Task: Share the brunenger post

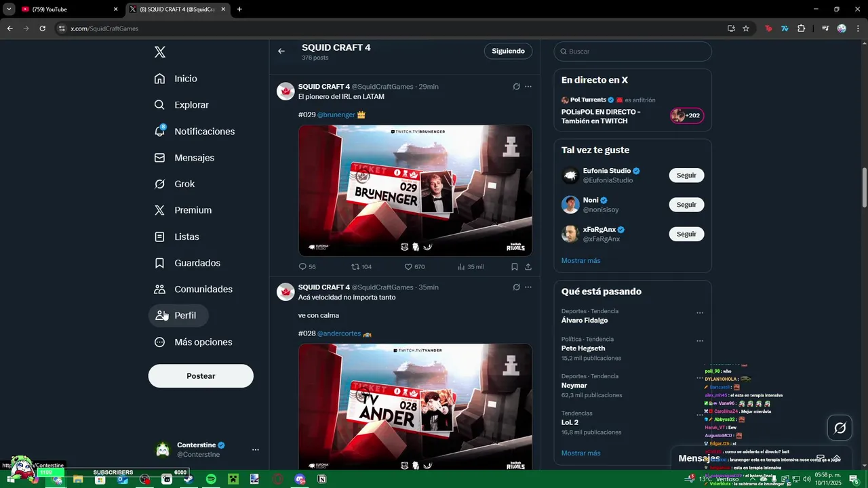Action: tap(528, 267)
